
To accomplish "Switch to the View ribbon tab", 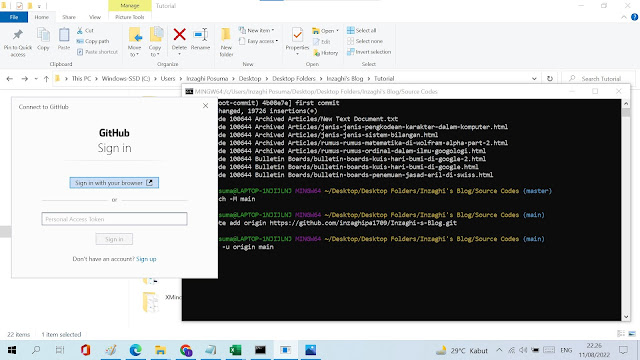I will tap(95, 17).
